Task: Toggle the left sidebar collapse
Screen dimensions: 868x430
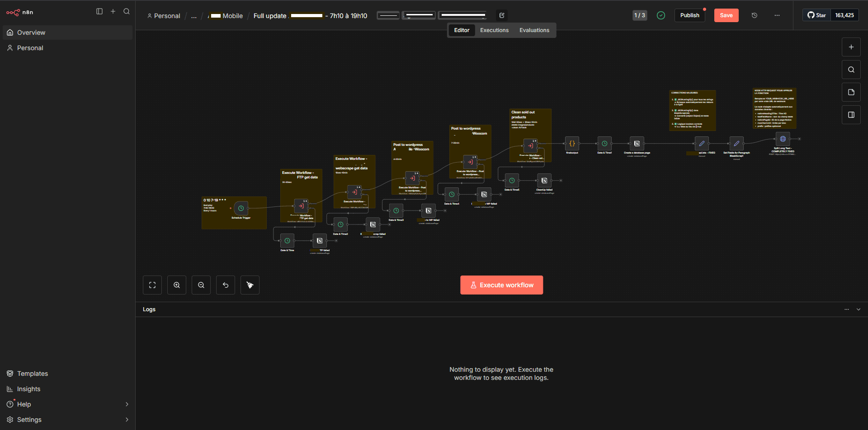Action: coord(99,11)
